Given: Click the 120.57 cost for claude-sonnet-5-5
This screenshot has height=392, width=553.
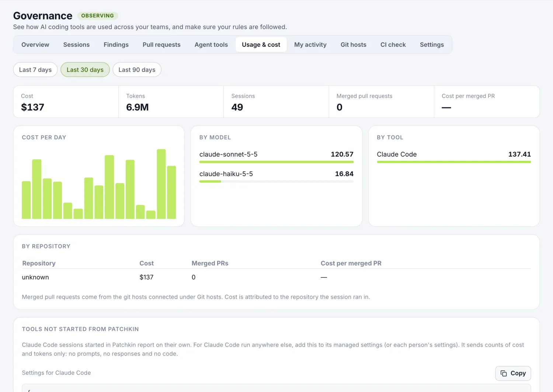Looking at the screenshot, I should (x=342, y=154).
